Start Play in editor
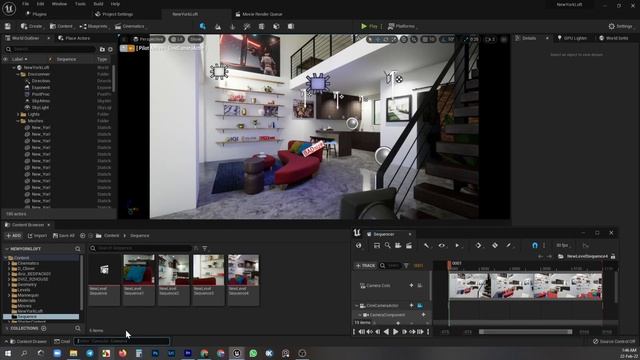This screenshot has height=360, width=640. [369, 26]
